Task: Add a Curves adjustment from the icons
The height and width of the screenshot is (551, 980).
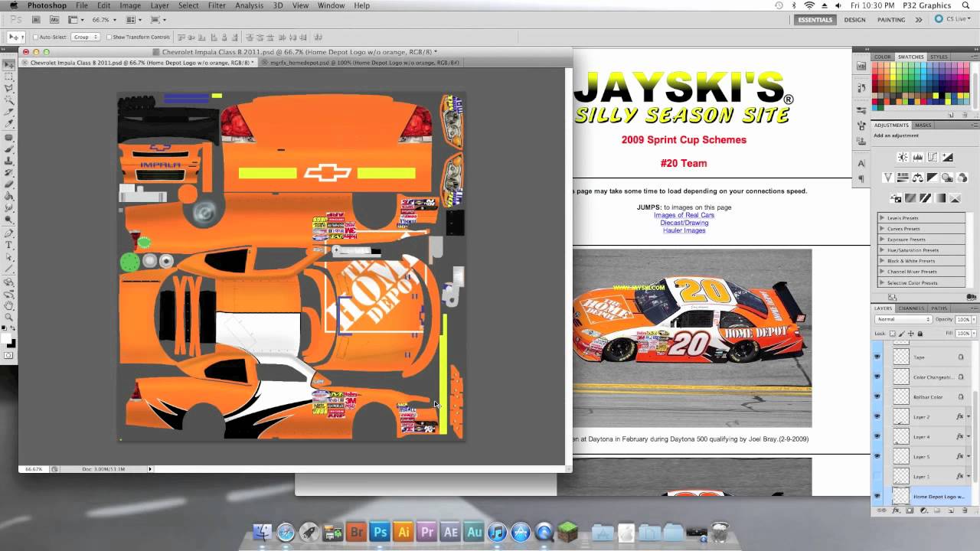Action: (933, 157)
